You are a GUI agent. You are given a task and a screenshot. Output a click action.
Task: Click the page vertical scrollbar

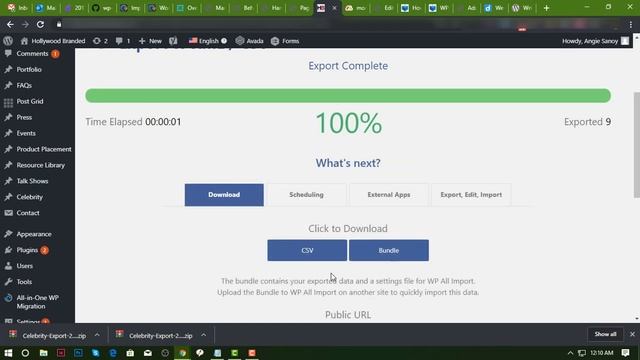(x=637, y=145)
